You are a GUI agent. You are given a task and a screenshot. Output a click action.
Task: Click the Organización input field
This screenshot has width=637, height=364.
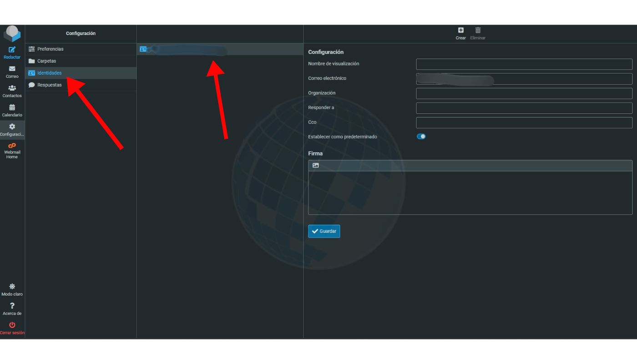tap(524, 93)
